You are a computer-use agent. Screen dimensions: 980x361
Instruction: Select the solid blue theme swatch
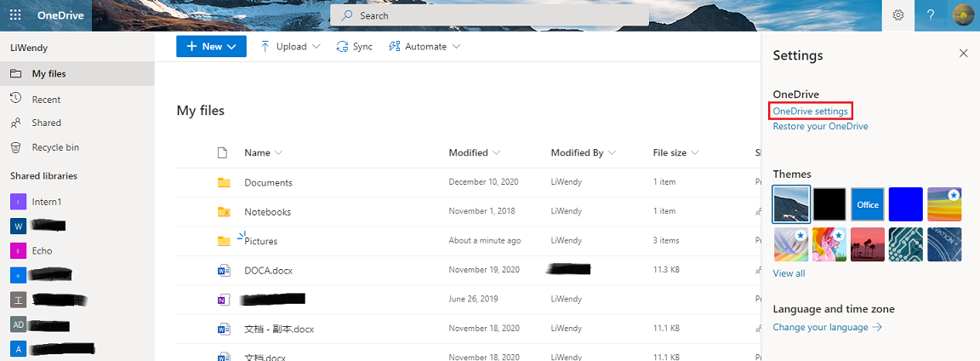click(x=906, y=204)
